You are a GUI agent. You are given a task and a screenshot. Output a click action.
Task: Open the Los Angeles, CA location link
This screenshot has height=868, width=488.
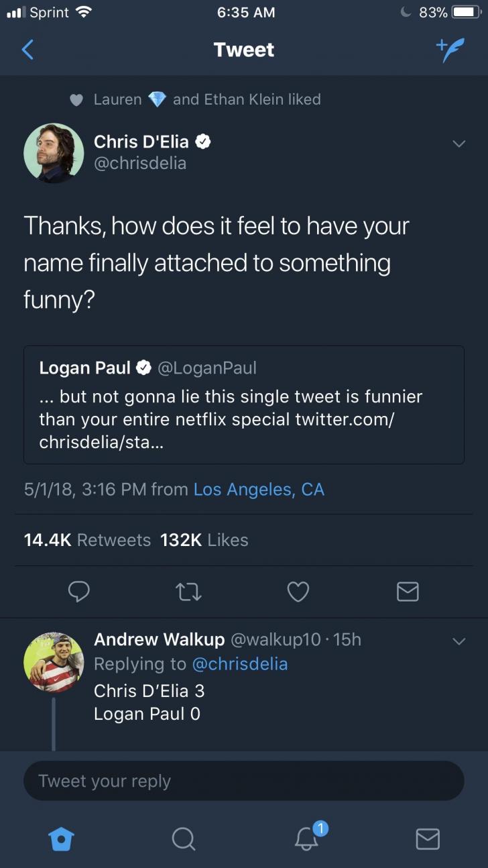pos(259,490)
